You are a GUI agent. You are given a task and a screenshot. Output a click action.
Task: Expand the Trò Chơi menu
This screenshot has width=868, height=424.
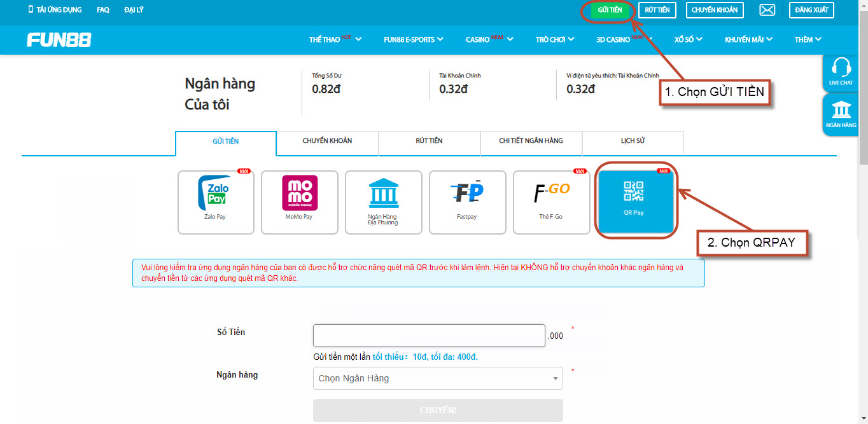coord(555,39)
